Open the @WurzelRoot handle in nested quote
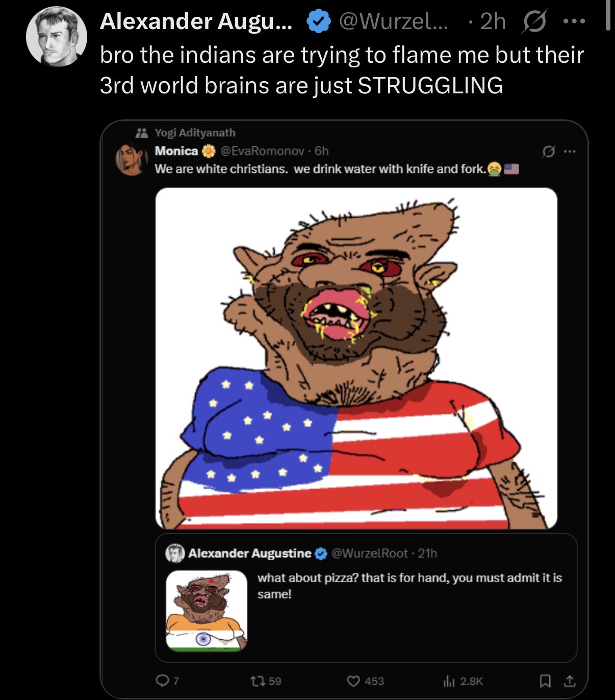This screenshot has width=615, height=700. [x=370, y=553]
